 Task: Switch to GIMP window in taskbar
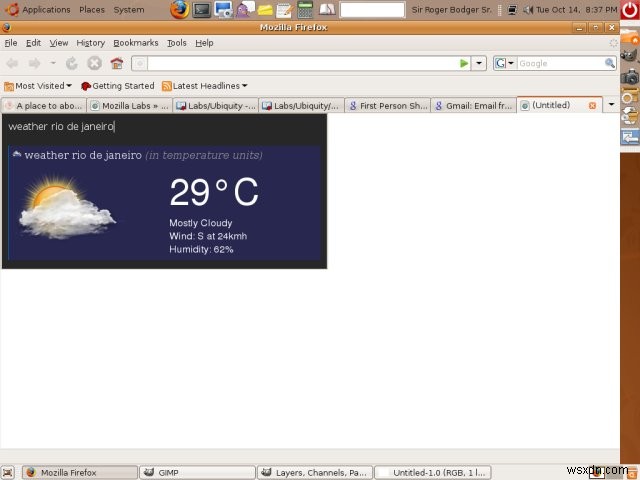click(x=198, y=473)
